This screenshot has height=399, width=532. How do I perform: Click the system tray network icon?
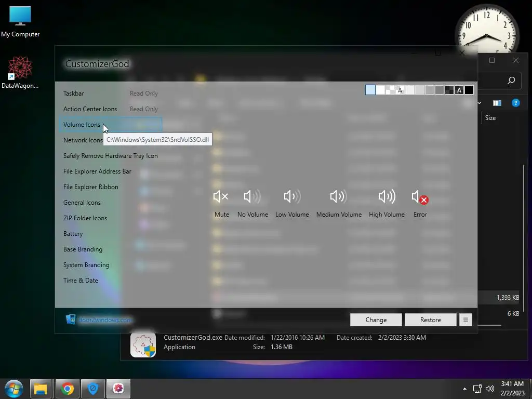tap(477, 389)
